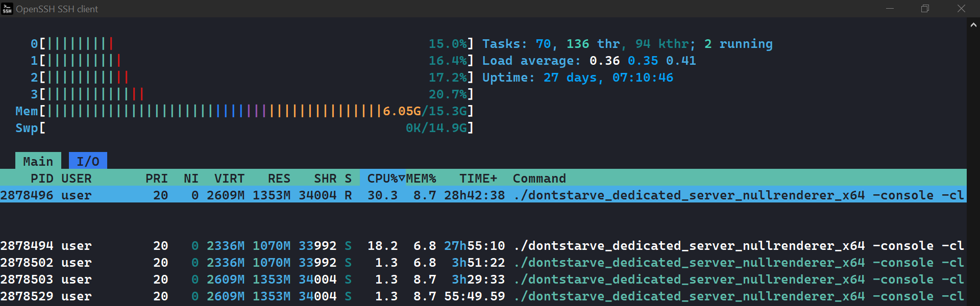Screen dimensions: 980x306
Task: Click the PID column header
Action: coord(42,178)
